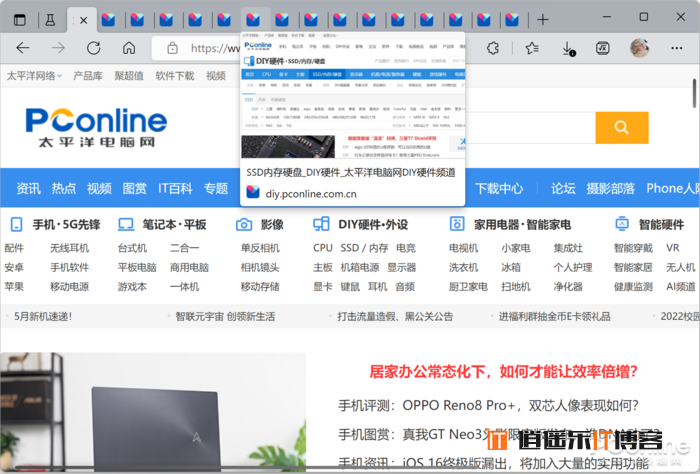Open the Downloads icon

coord(568,48)
